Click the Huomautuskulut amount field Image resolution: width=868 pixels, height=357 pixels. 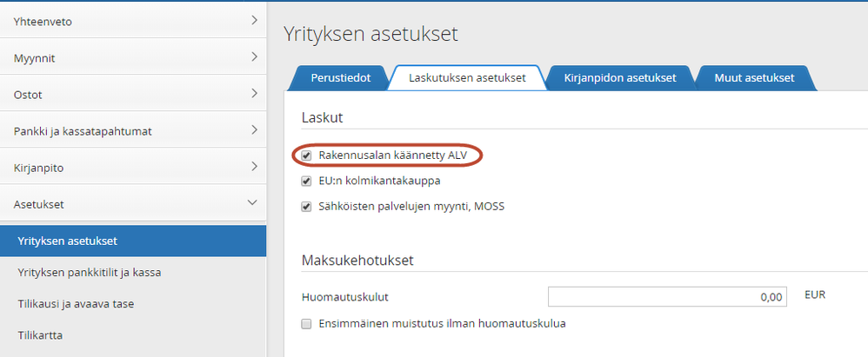pyautogui.click(x=667, y=297)
